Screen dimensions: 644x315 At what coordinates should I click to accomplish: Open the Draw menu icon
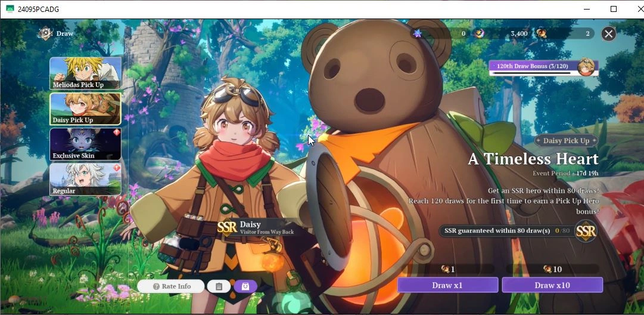click(x=45, y=33)
